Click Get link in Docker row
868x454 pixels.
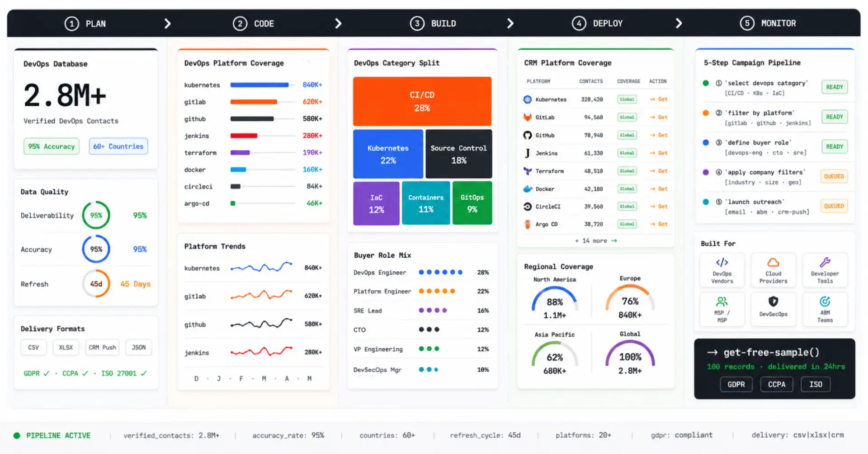(x=659, y=189)
